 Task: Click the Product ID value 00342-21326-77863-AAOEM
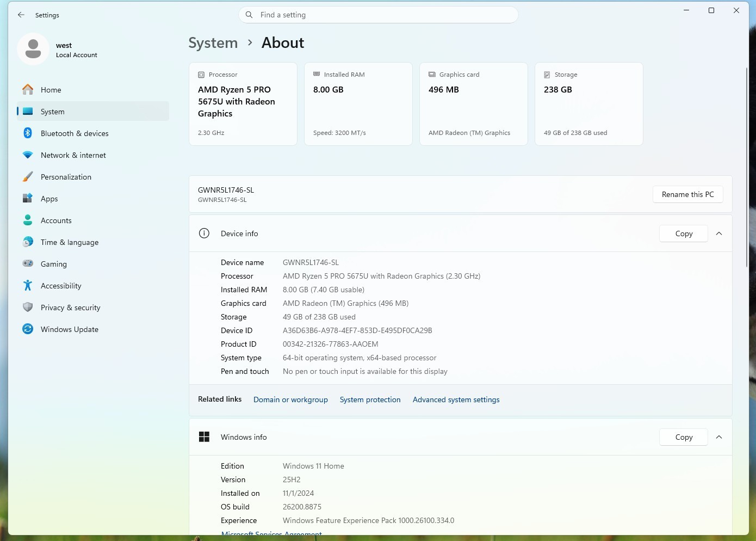(x=330, y=344)
